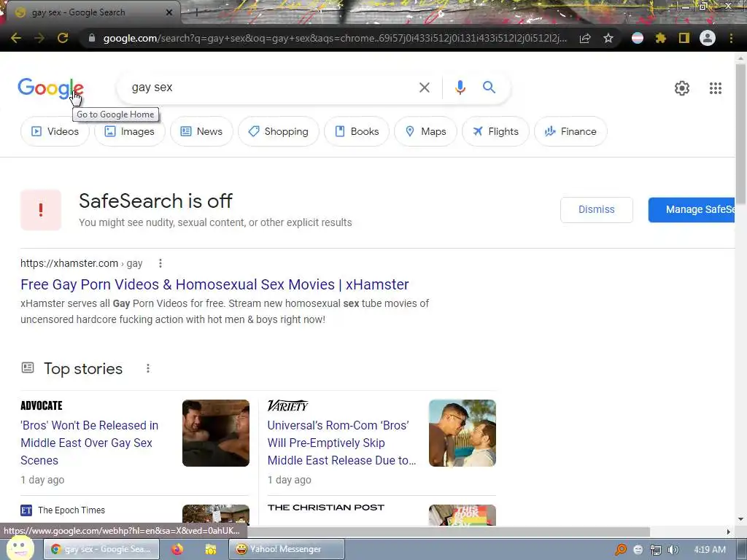
Task: Open the Advocate 'Bros' Won't Be Released story
Action: 90,443
